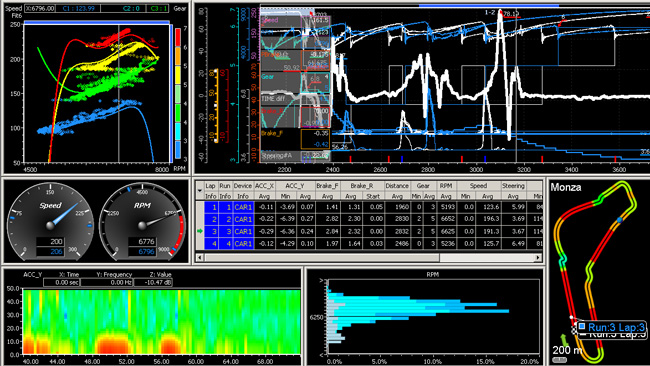Select the Steering column header
The image size is (650, 366).
[x=513, y=186]
